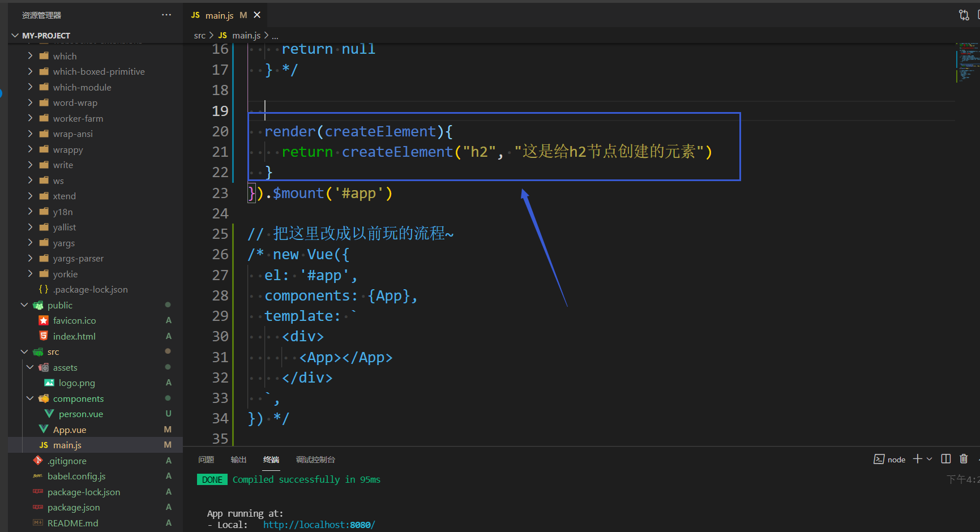Open the terminal launch profile dropdown
The image size is (980, 532).
tap(929, 459)
